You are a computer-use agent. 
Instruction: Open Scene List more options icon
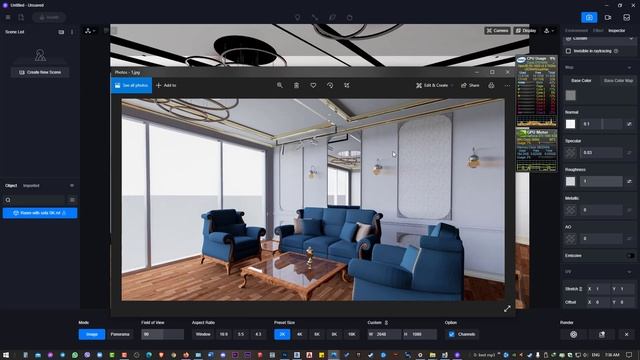pyautogui.click(x=72, y=32)
